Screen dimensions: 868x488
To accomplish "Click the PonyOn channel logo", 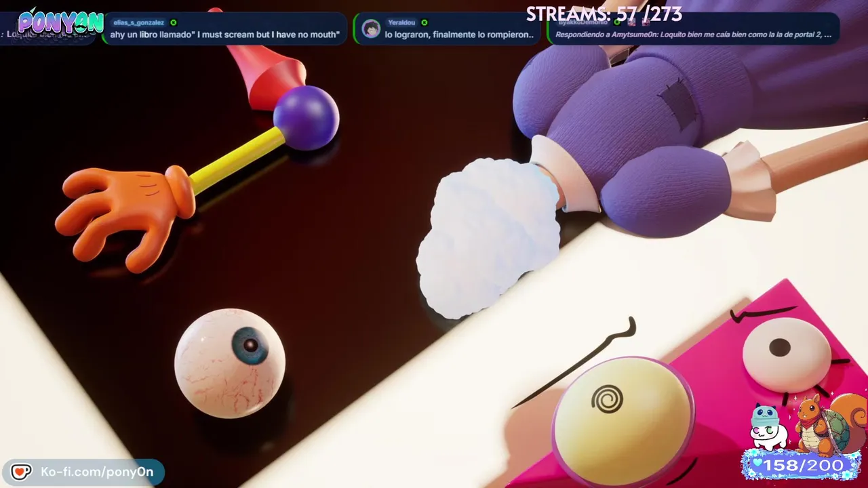I will pos(60,23).
